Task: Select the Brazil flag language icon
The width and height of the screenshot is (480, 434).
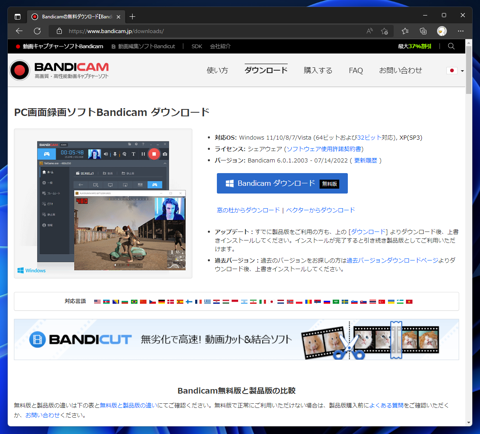Action: 134,302
